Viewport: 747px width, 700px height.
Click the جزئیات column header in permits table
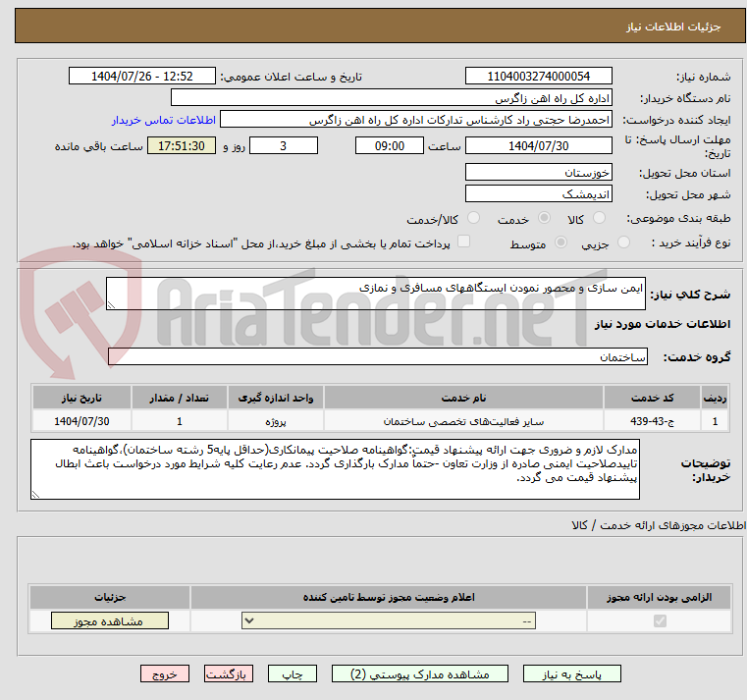(x=110, y=597)
